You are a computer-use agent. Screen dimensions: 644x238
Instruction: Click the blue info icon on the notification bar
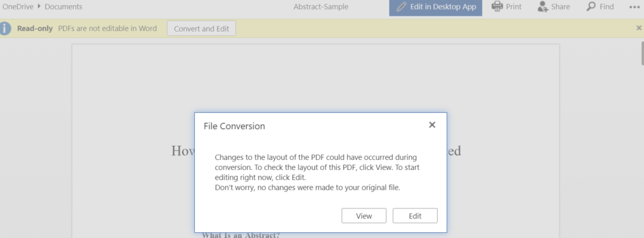(5, 28)
